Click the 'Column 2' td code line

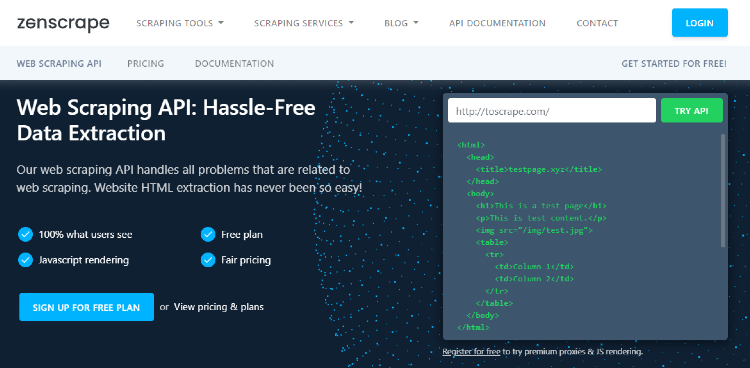[x=534, y=279]
